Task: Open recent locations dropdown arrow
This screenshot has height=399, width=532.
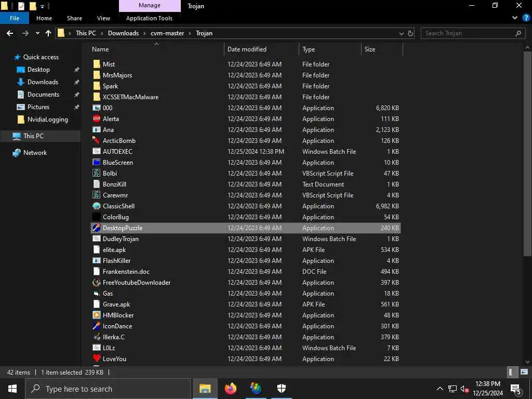Action: (x=37, y=33)
